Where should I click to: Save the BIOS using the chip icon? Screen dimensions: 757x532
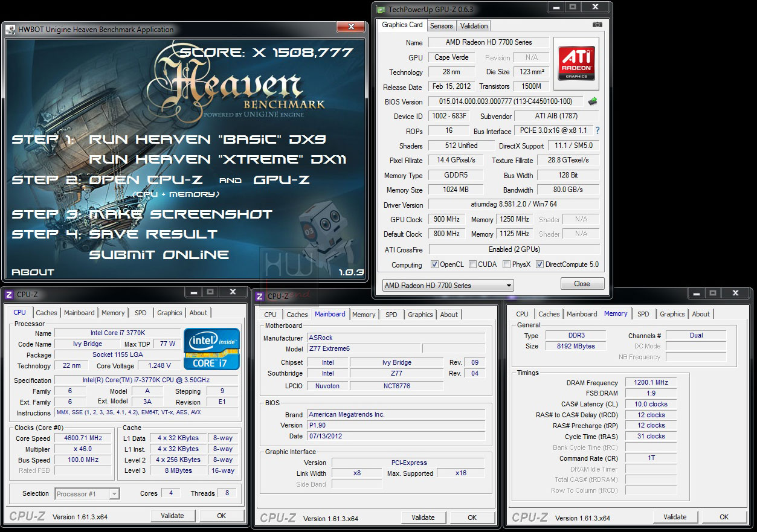[x=593, y=101]
